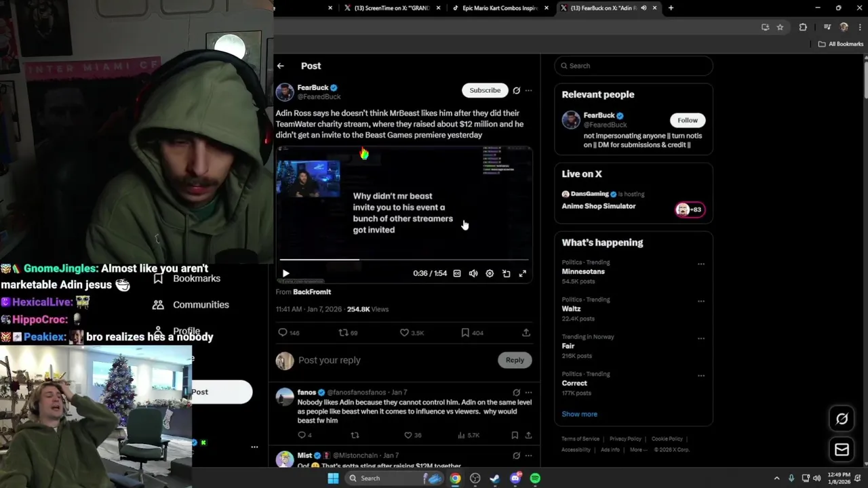Open Terms of Service link

pos(580,439)
